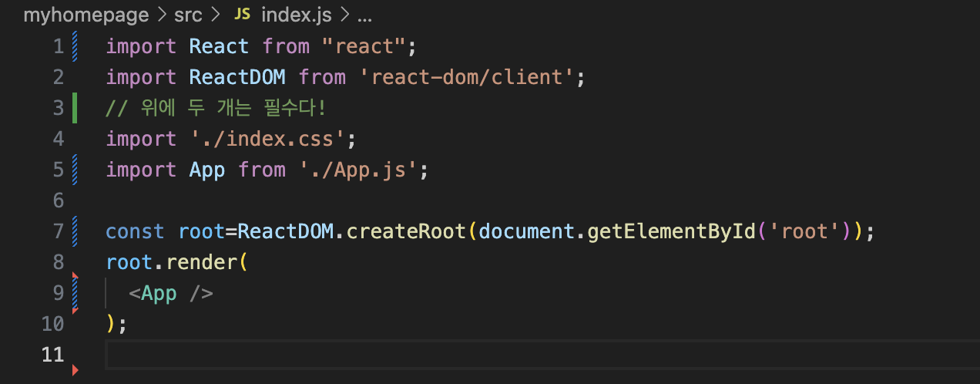The image size is (980, 384).
Task: Click line number 10 in gutter
Action: coord(52,324)
